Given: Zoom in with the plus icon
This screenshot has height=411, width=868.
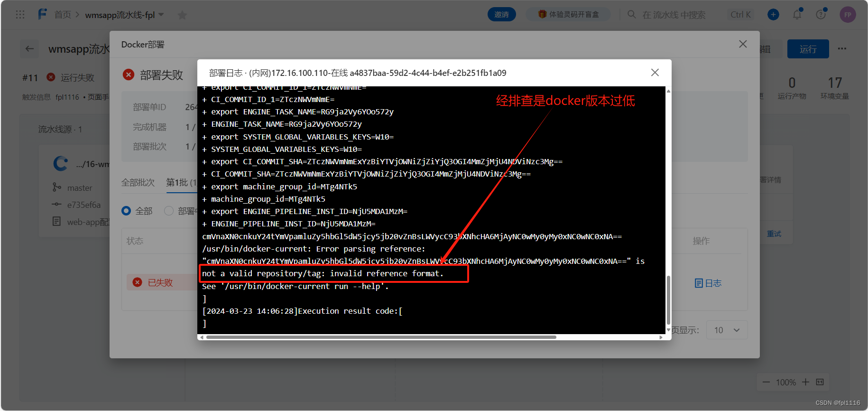Looking at the screenshot, I should pyautogui.click(x=805, y=382).
